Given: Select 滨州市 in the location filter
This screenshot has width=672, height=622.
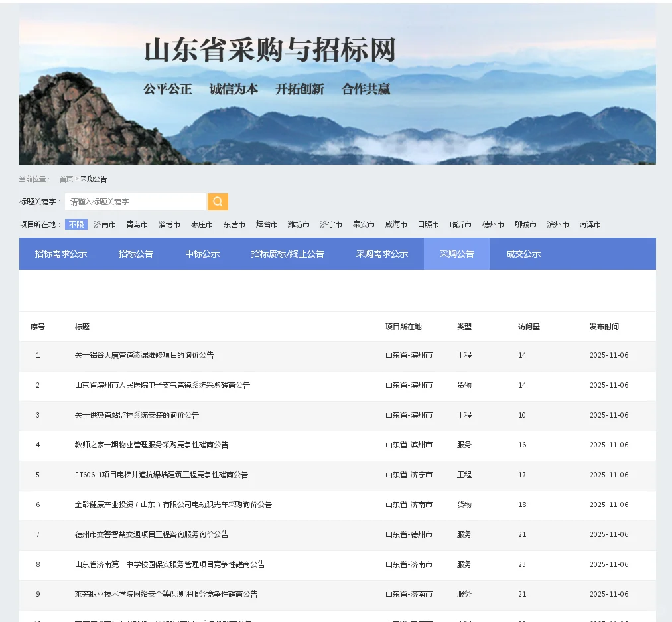Looking at the screenshot, I should [x=558, y=224].
